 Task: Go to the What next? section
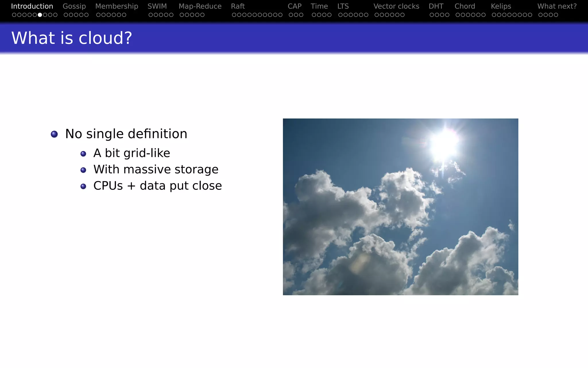(557, 6)
